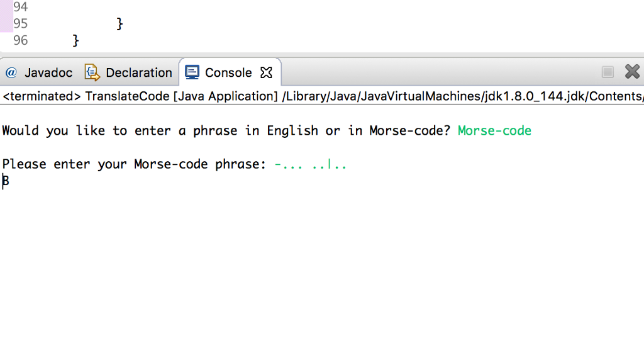Screen dimensions: 644x357
Task: Click the Declaration tab icon
Action: (x=92, y=72)
